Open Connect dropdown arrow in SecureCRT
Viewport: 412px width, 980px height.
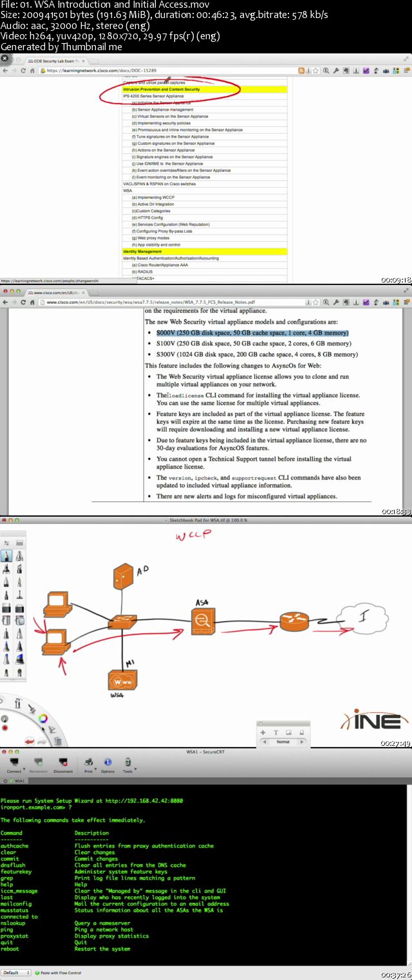point(24,768)
